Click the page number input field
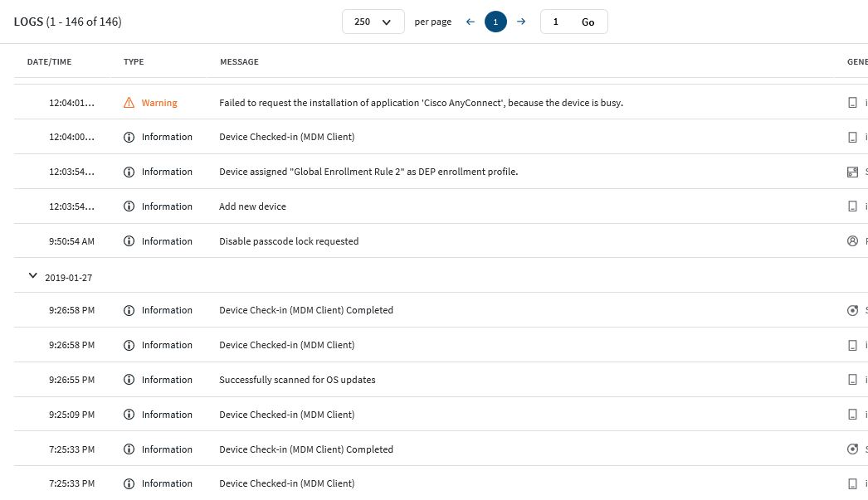Screen dimensions: 868x500 tap(555, 22)
